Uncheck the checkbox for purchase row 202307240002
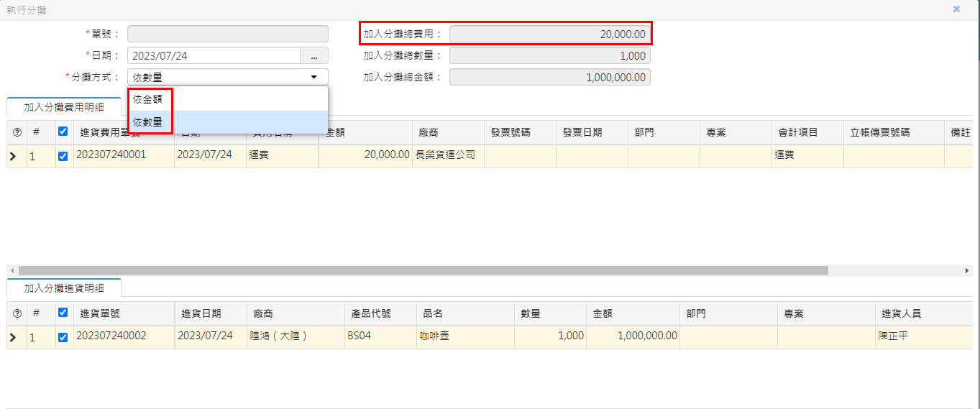 point(63,337)
